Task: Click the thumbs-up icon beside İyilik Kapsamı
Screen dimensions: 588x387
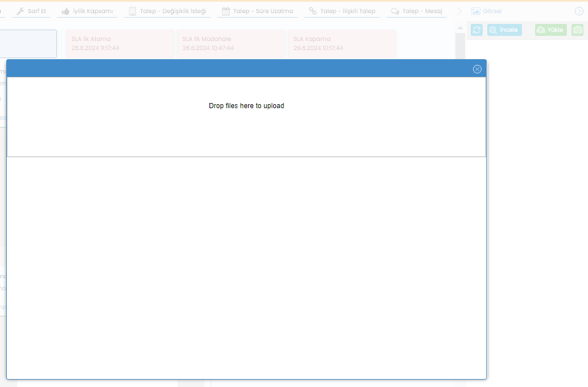Action: (65, 11)
